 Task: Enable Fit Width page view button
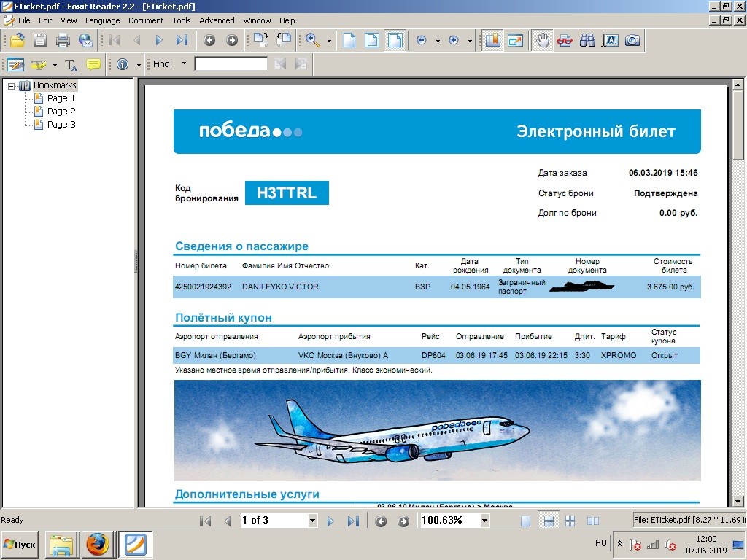point(395,40)
